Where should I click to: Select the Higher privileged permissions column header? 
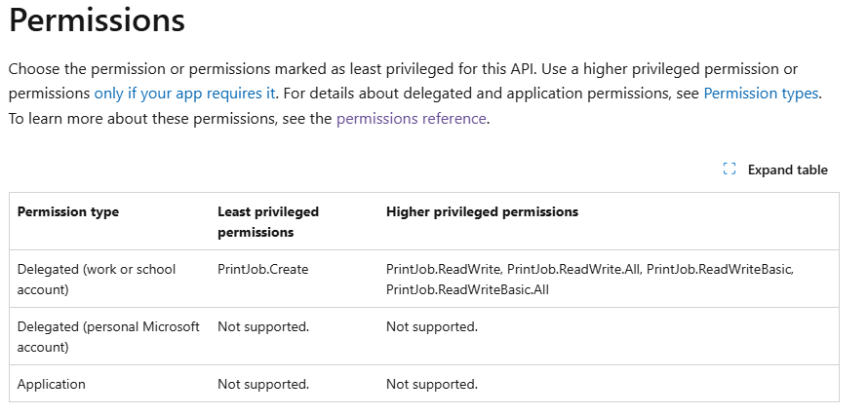pyautogui.click(x=482, y=211)
